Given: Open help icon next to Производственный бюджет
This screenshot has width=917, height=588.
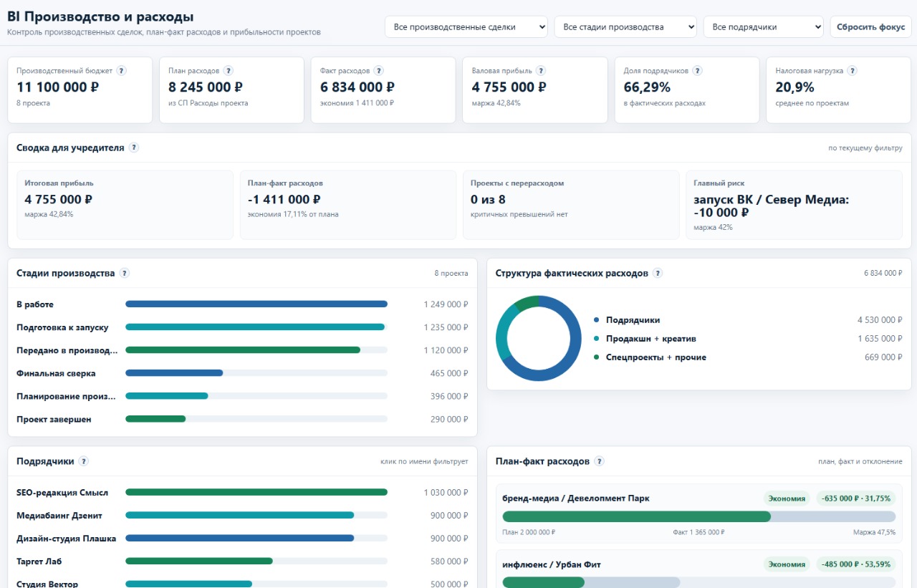Looking at the screenshot, I should (x=122, y=71).
